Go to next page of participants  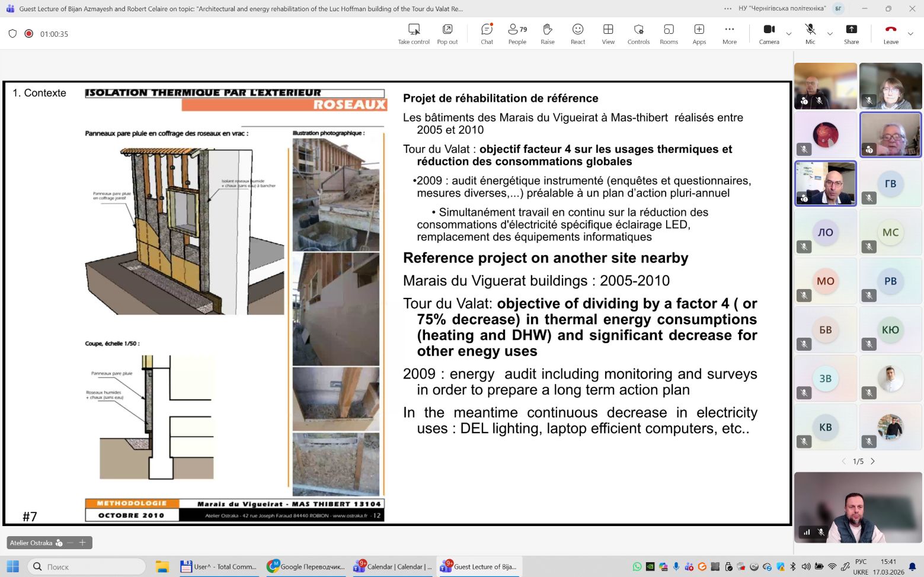tap(872, 461)
